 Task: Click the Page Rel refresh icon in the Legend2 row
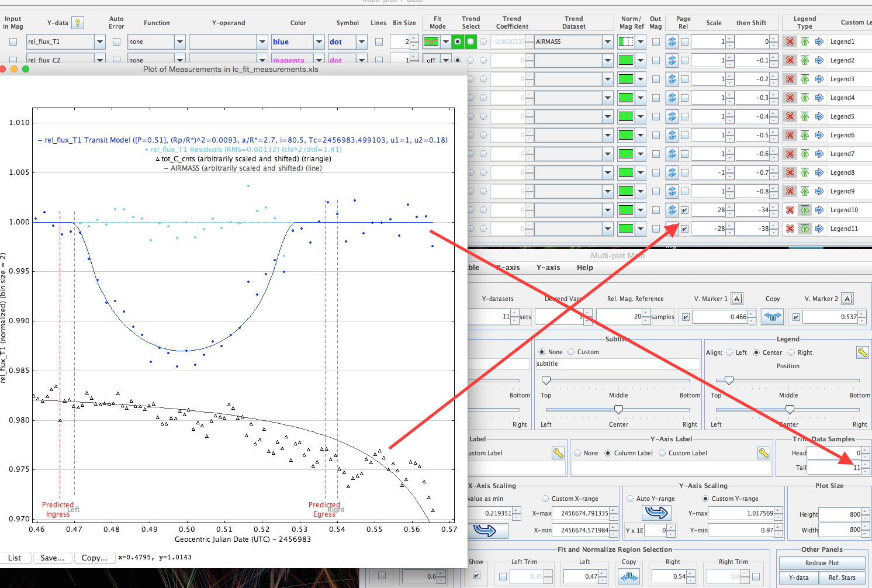click(672, 60)
